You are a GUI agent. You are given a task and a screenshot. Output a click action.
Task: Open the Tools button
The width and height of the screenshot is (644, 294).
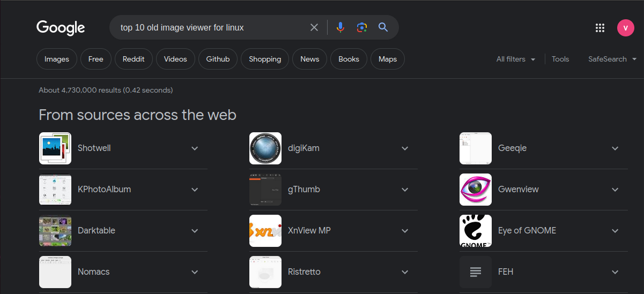tap(560, 59)
